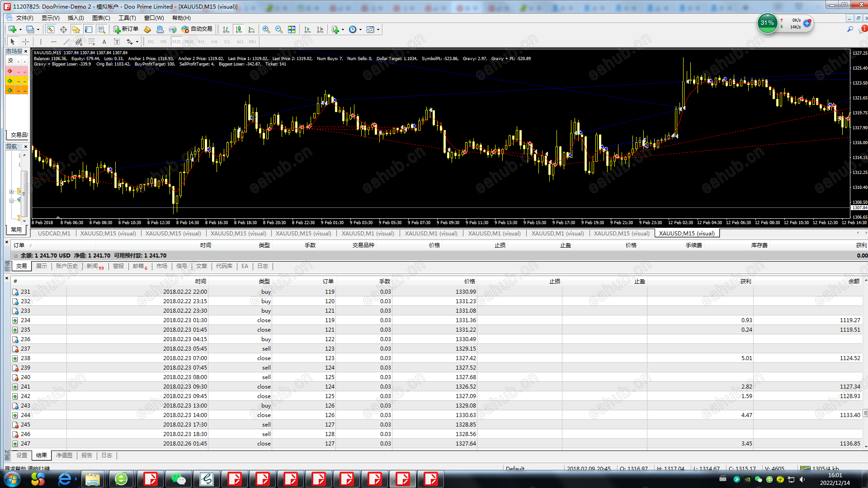Screen dimensions: 868x488
Task: Tile the chart windows
Action: pyautogui.click(x=292, y=29)
